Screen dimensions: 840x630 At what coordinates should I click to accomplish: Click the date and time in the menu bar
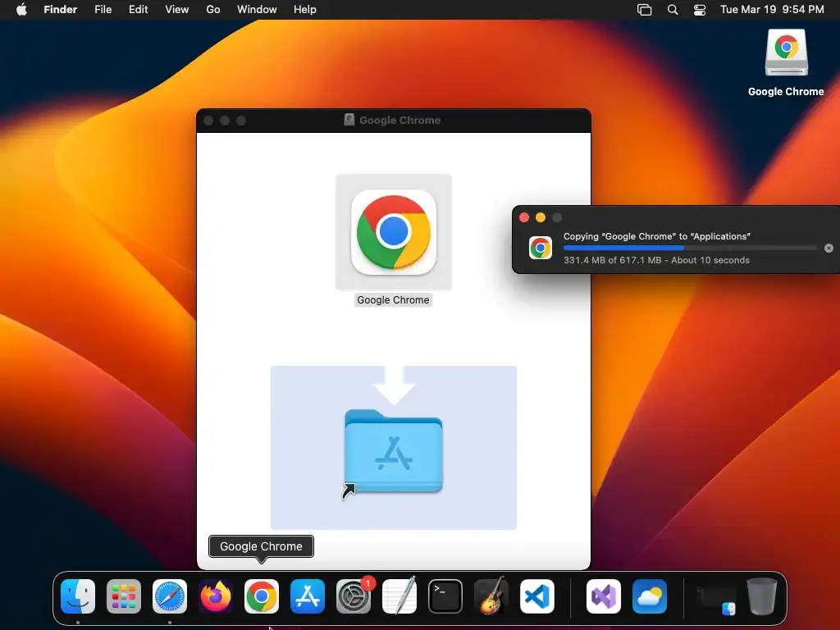pyautogui.click(x=772, y=10)
